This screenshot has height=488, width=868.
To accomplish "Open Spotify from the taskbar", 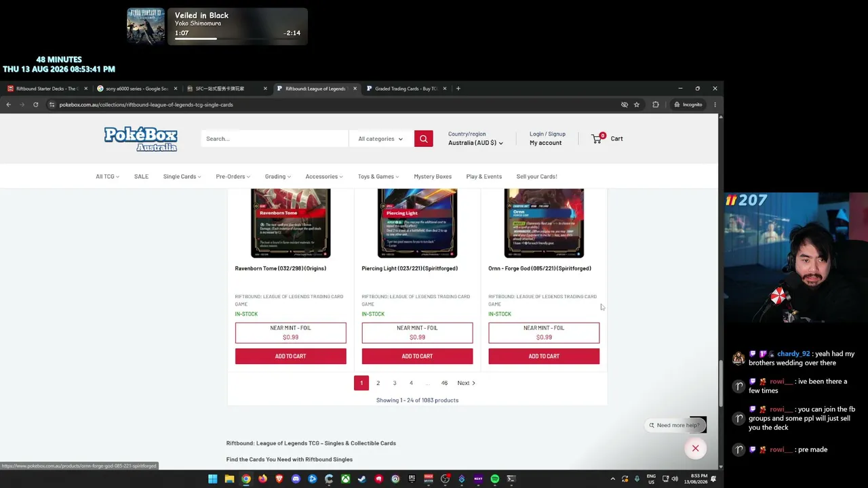I will (x=495, y=479).
